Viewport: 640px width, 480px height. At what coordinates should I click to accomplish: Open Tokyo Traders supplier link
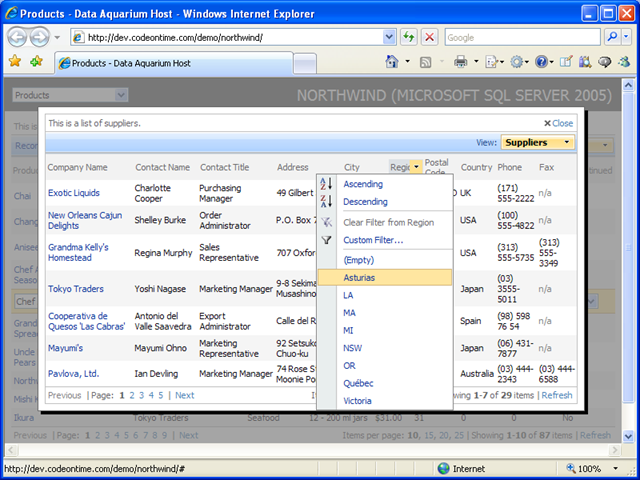[x=76, y=289]
